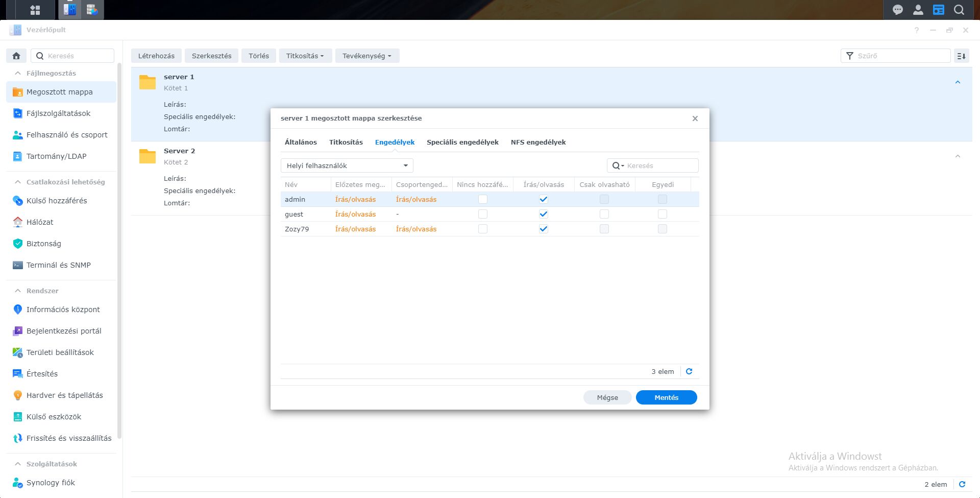Viewport: 980px width, 498px height.
Task: Open Hálózat network settings
Action: 61,222
